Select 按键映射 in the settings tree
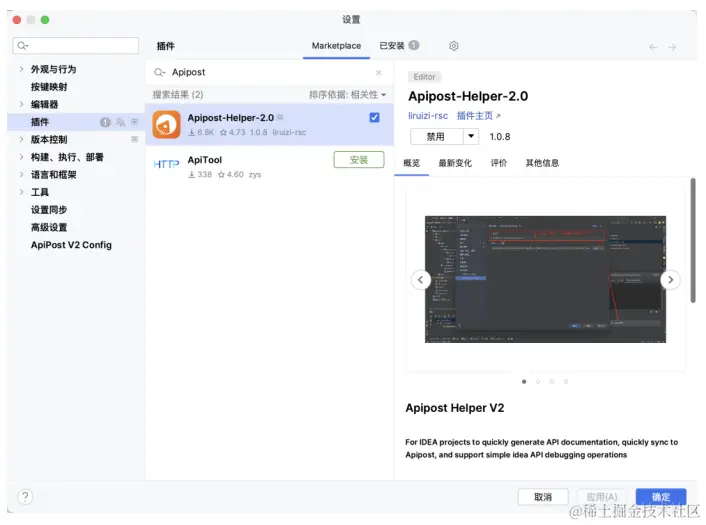The width and height of the screenshot is (706, 525). tap(49, 86)
